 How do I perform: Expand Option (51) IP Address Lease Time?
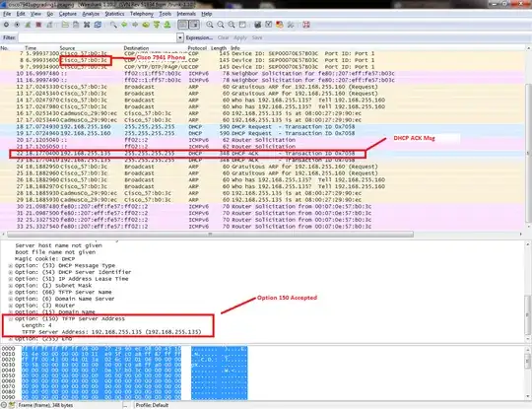pos(11,279)
